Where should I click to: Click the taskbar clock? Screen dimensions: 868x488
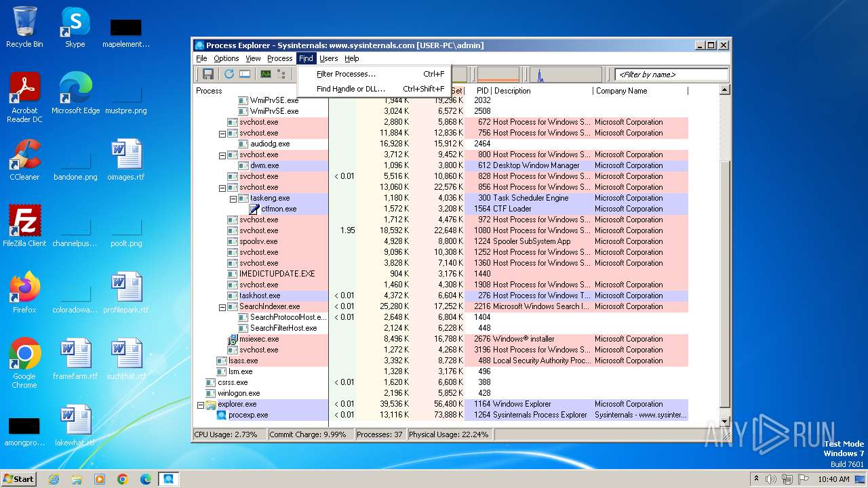click(833, 479)
